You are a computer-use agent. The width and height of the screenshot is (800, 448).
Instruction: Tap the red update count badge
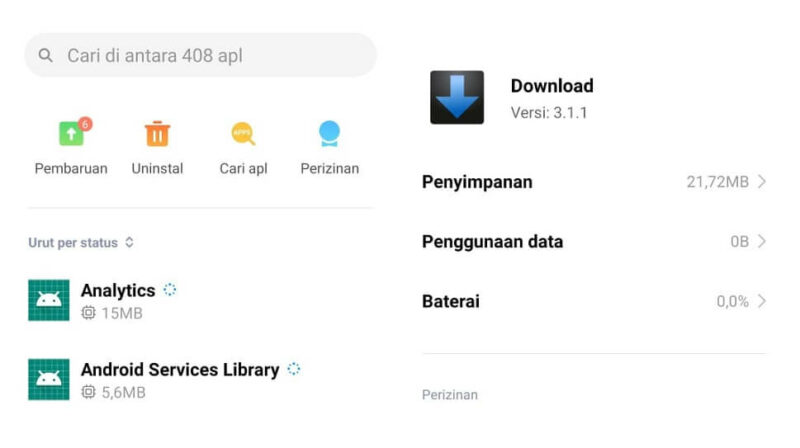tap(85, 124)
